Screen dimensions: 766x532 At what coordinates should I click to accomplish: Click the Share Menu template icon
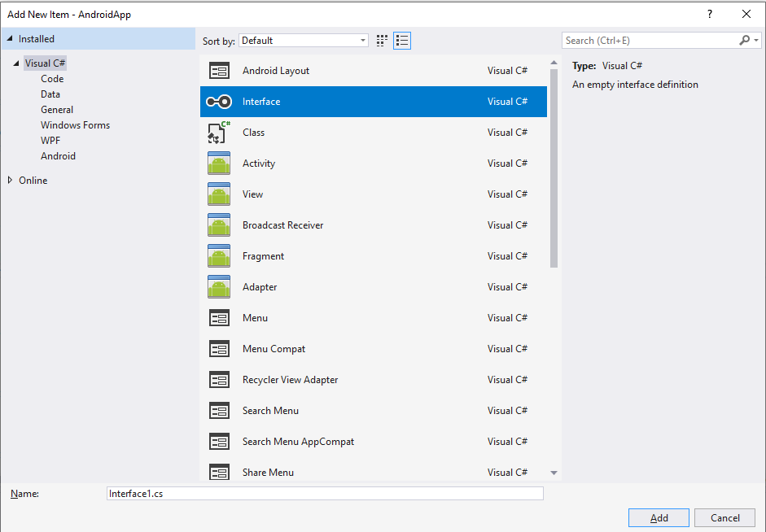[x=219, y=472]
